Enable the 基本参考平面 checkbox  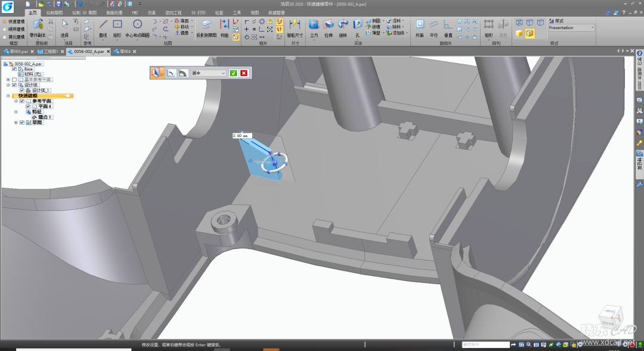point(14,80)
